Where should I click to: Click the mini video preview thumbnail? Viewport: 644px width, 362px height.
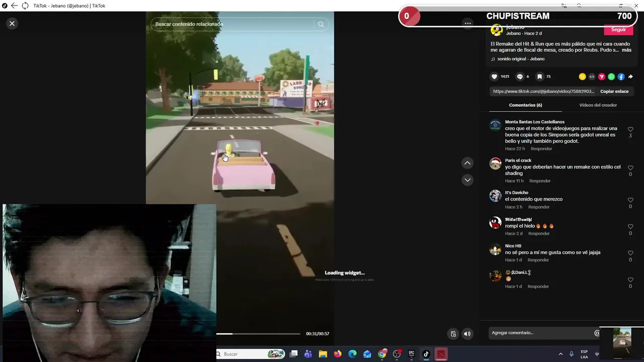point(622,344)
